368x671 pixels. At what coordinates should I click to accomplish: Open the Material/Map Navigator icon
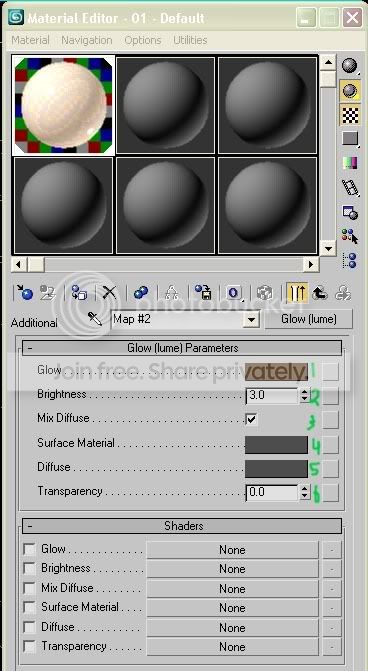pyautogui.click(x=350, y=260)
